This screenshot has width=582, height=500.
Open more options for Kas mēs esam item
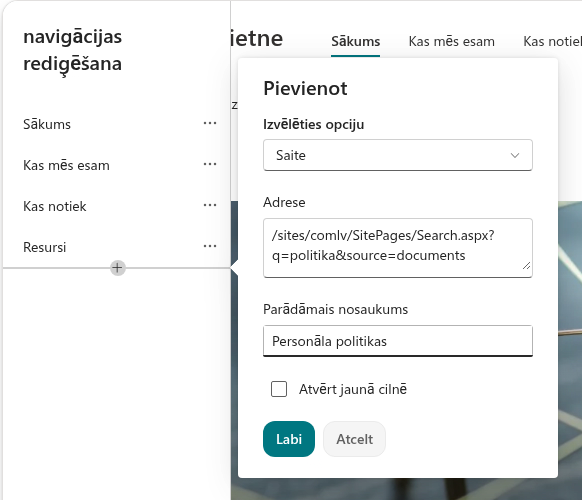coord(210,164)
